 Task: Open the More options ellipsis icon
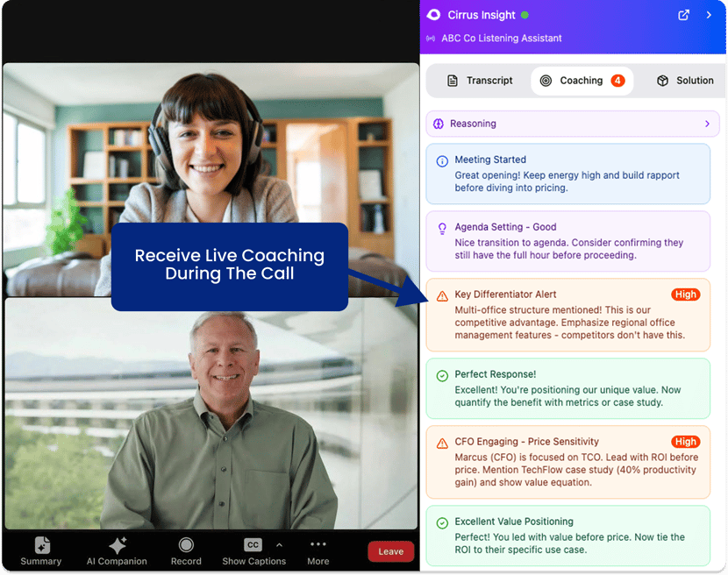pyautogui.click(x=318, y=544)
